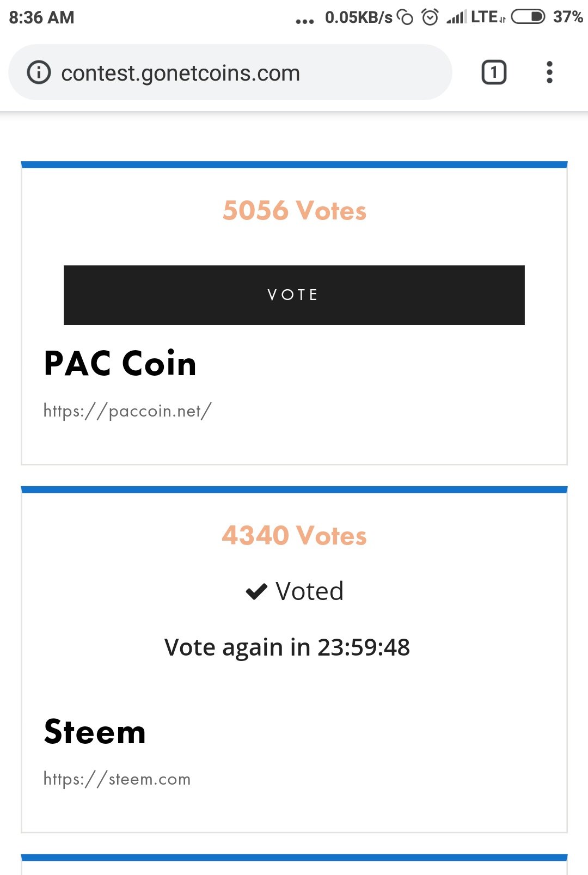
Task: Tap the 5056 Votes count
Action: click(294, 211)
